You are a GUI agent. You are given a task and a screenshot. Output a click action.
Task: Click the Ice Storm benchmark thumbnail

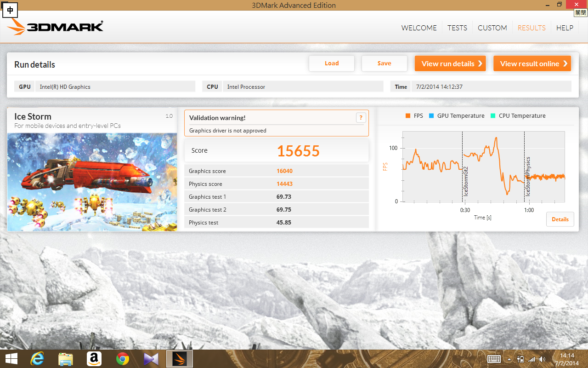[92, 182]
